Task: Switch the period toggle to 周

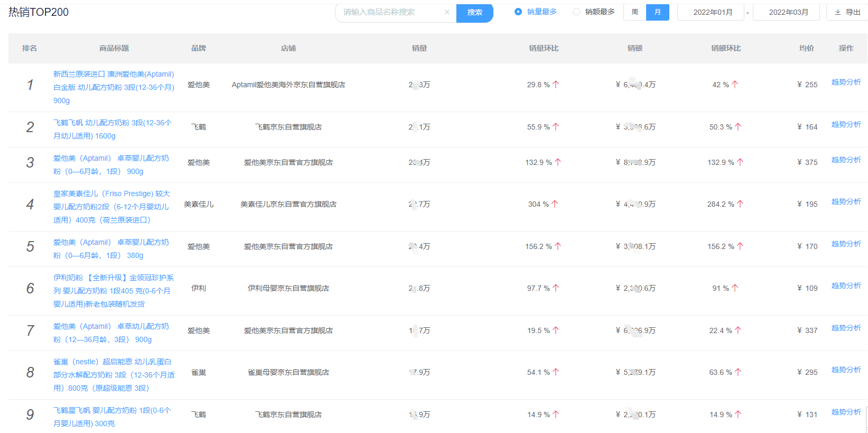Action: click(x=634, y=12)
